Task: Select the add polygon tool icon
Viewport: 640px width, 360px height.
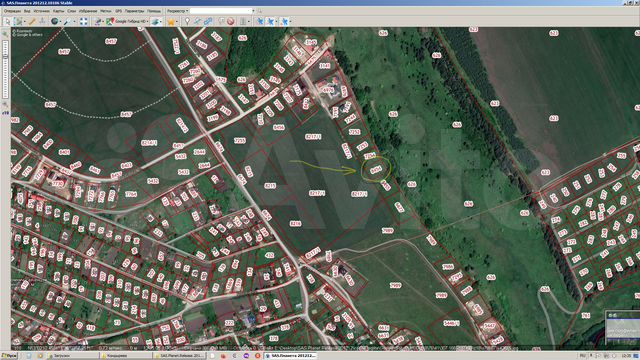Action: 208,21
